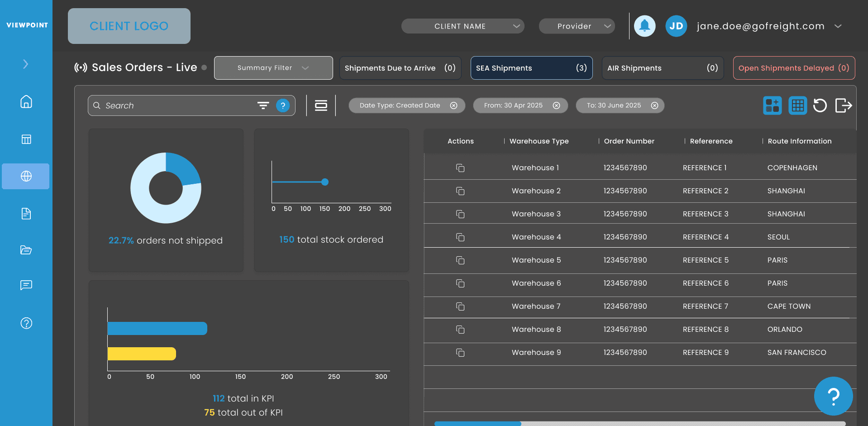
Task: Remove the Date Type: Created Date filter
Action: click(x=453, y=105)
